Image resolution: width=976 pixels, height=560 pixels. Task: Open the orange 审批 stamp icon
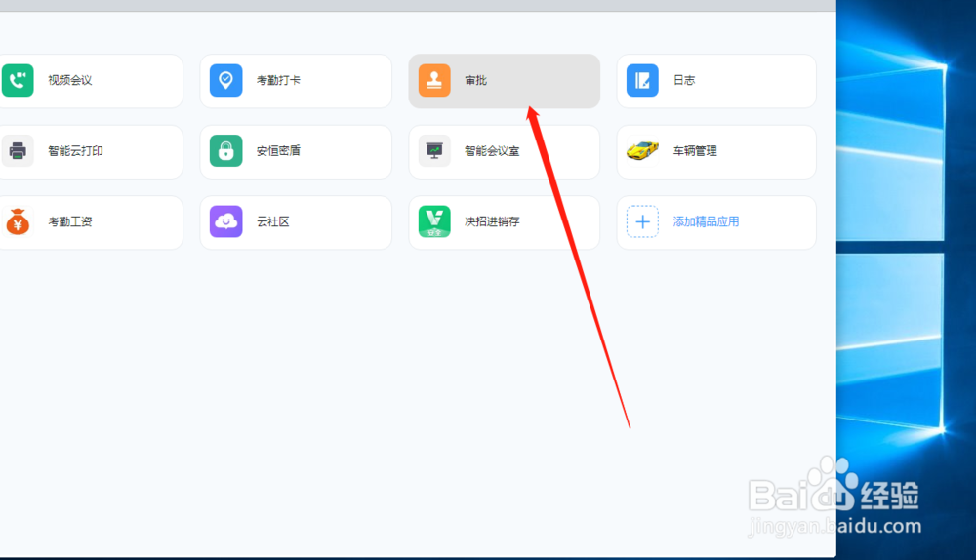point(434,80)
